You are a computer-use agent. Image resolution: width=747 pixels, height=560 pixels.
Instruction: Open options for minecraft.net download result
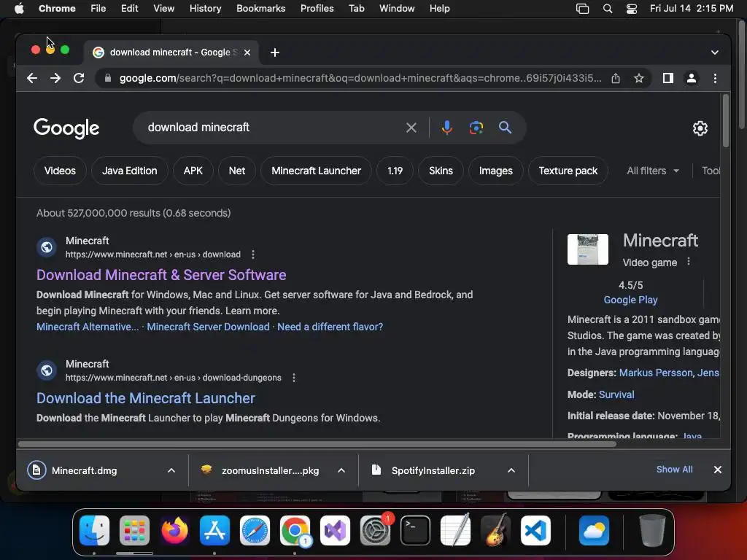coord(253,254)
